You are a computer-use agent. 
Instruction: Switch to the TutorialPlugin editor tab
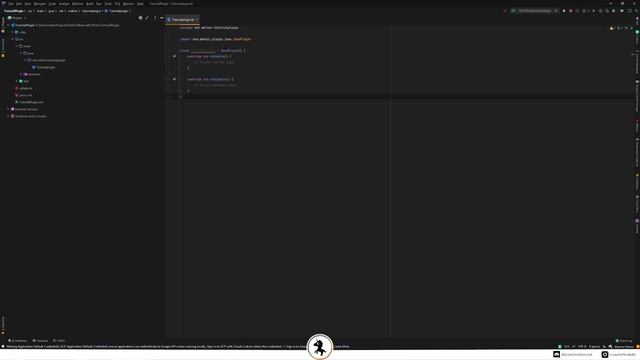point(182,20)
